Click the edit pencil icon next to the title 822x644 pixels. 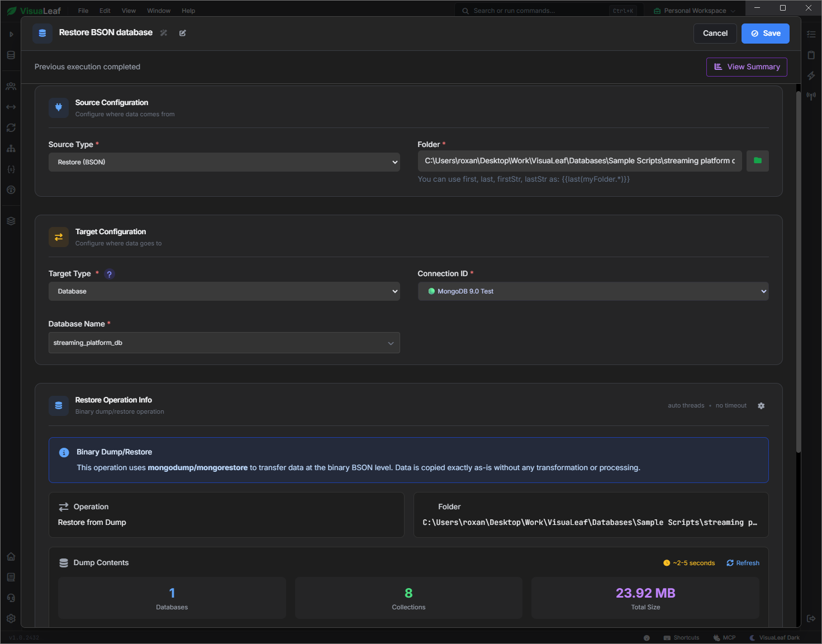click(x=183, y=33)
